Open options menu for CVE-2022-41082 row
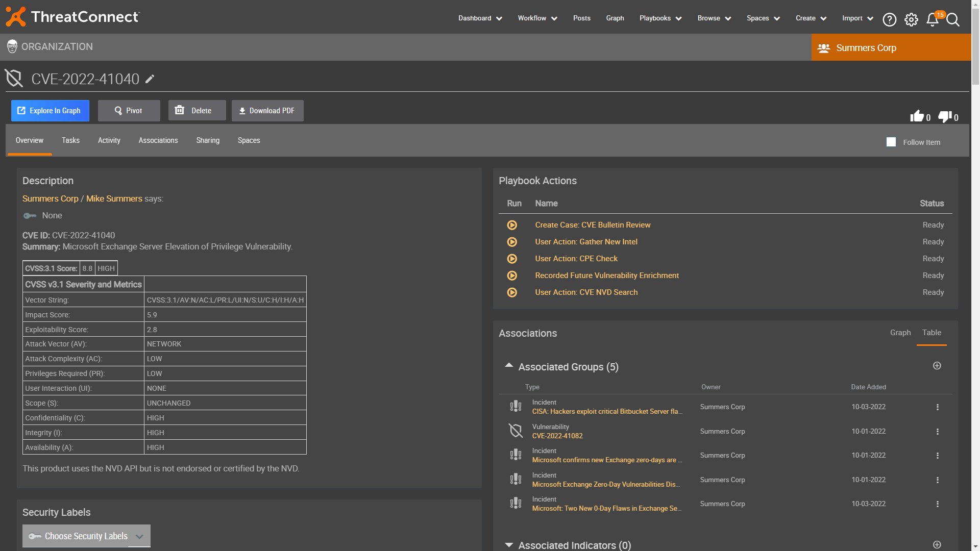This screenshot has width=980, height=551. [x=938, y=432]
